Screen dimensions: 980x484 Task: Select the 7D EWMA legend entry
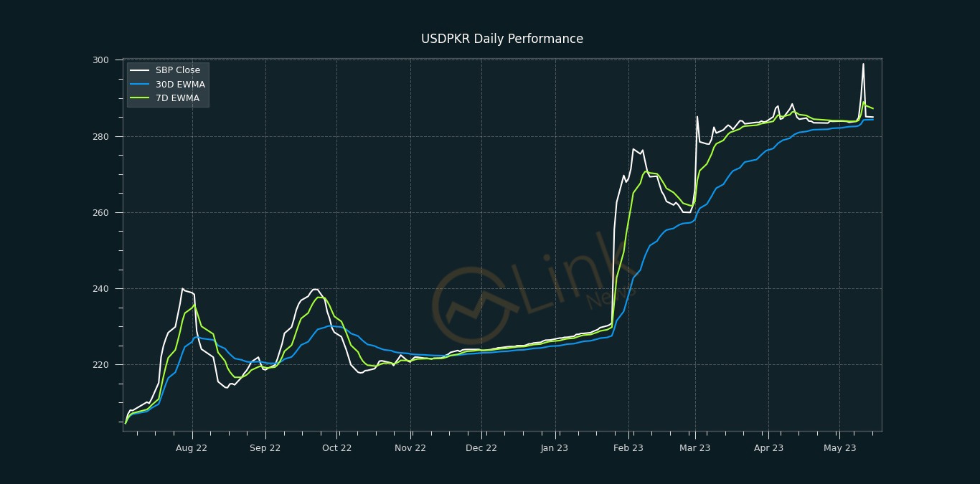(165, 98)
